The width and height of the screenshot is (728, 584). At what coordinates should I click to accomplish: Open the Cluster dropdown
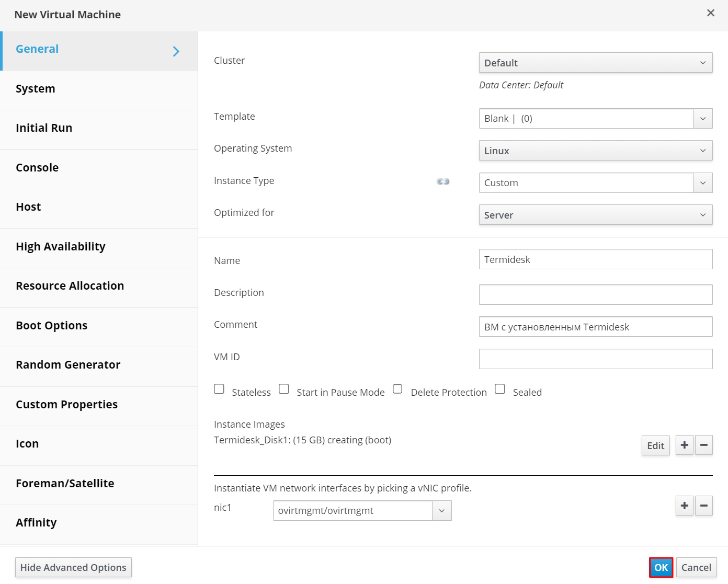tap(595, 63)
